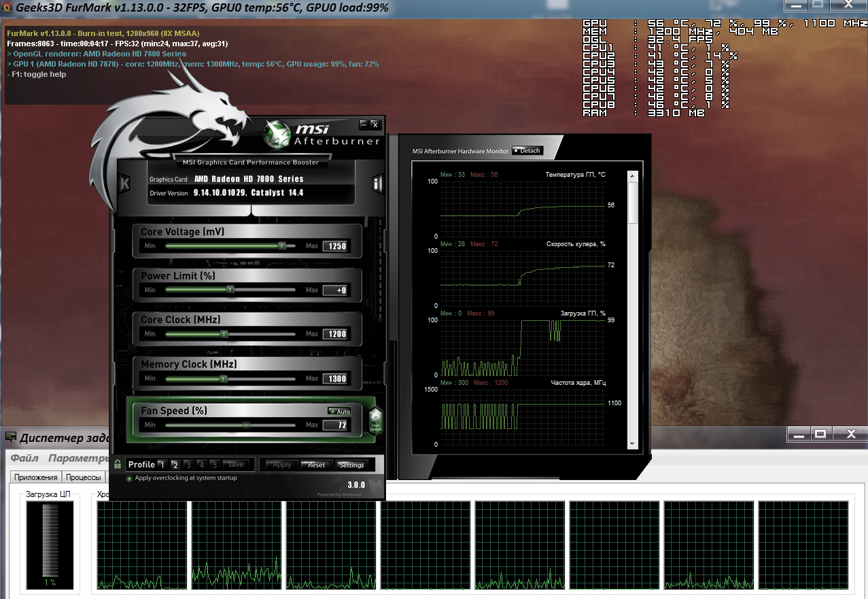Click the 'Температура ГП, °C' graph label
This screenshot has width=868, height=599.
tap(575, 175)
